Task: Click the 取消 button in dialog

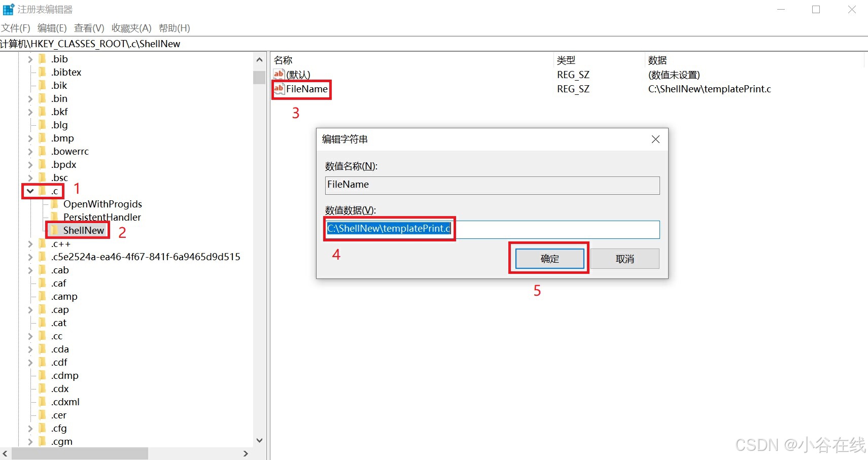Action: [x=625, y=259]
